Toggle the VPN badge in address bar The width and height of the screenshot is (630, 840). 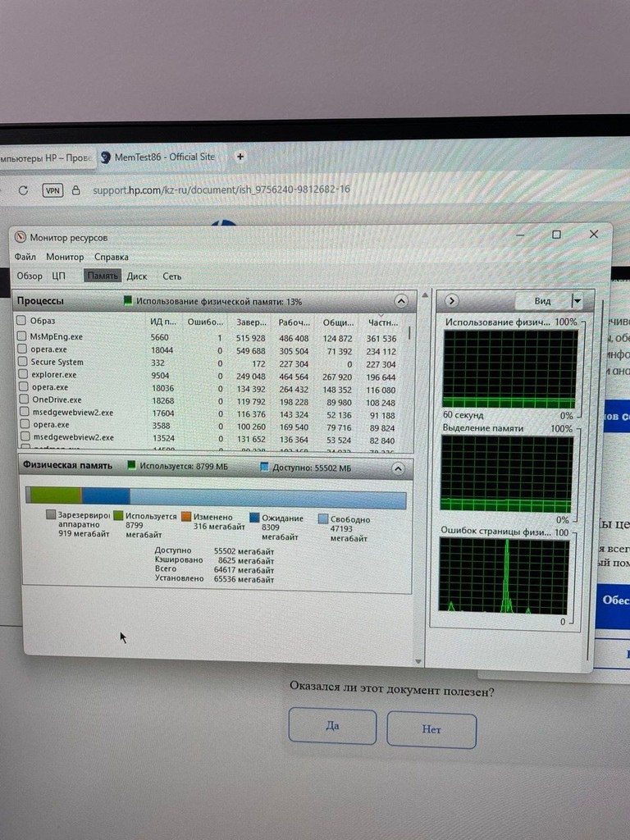52,190
